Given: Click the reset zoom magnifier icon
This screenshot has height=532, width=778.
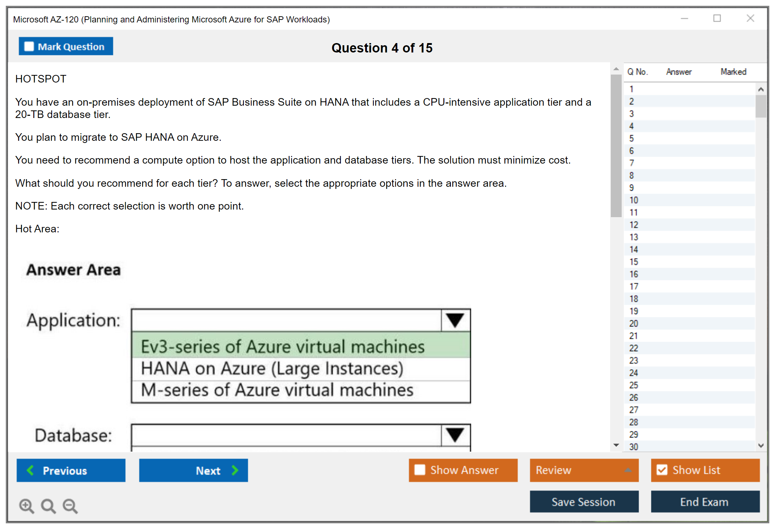Looking at the screenshot, I should point(48,506).
